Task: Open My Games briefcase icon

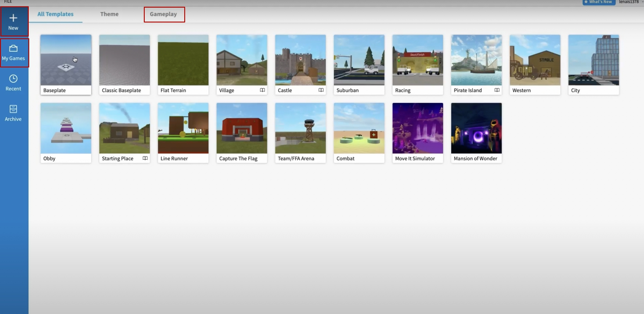Action: [13, 48]
